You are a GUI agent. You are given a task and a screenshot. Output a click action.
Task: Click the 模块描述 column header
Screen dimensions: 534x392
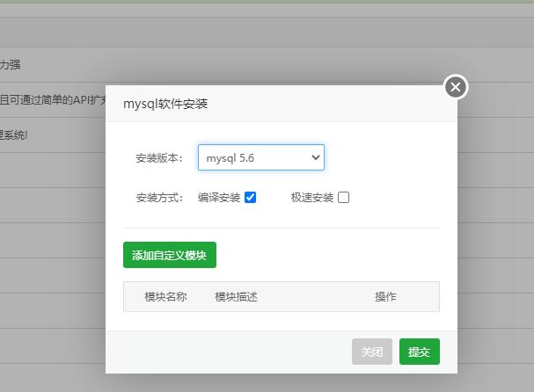pos(236,297)
